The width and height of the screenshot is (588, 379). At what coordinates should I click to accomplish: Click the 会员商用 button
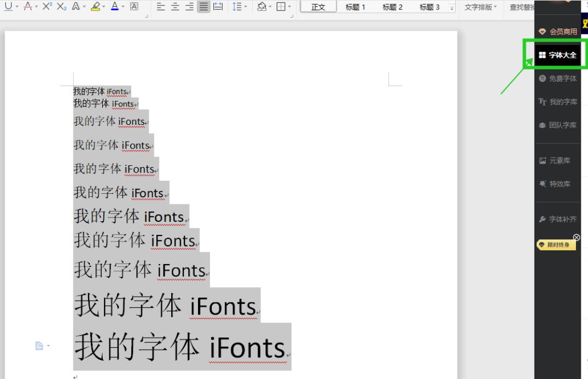558,31
